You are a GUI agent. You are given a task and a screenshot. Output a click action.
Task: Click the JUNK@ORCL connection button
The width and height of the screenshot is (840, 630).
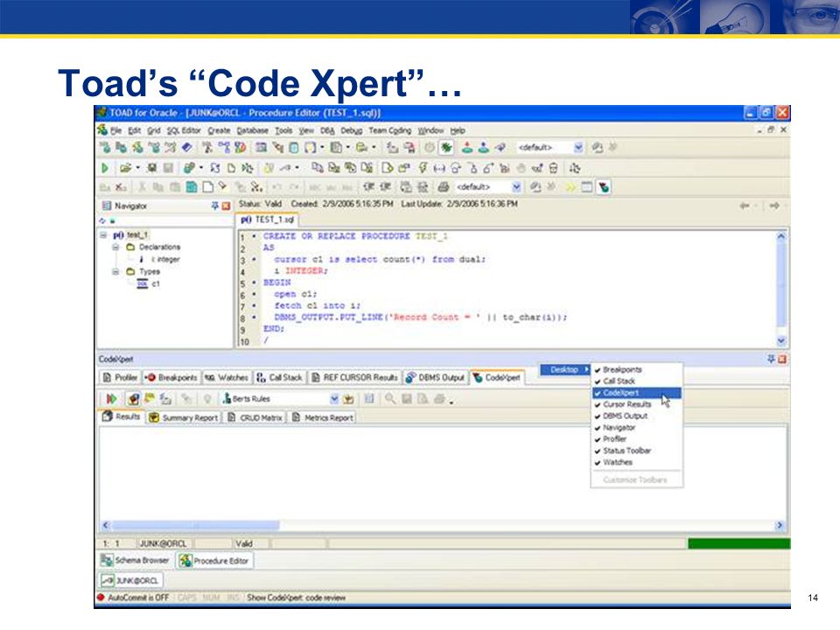coord(130,580)
